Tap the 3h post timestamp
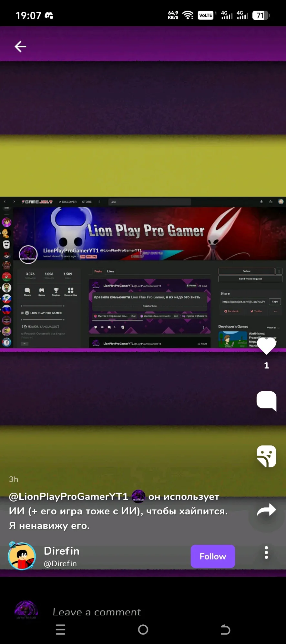286x644 pixels. 14,479
